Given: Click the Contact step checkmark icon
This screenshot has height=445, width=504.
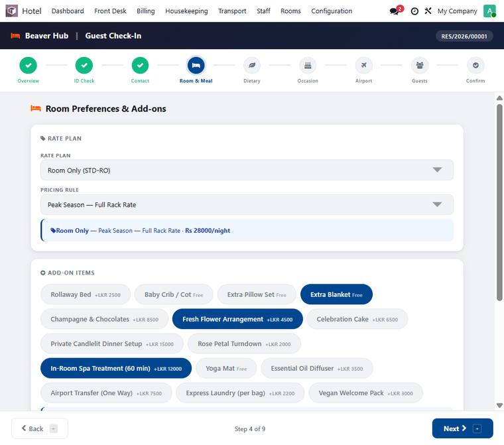Looking at the screenshot, I should click(140, 65).
